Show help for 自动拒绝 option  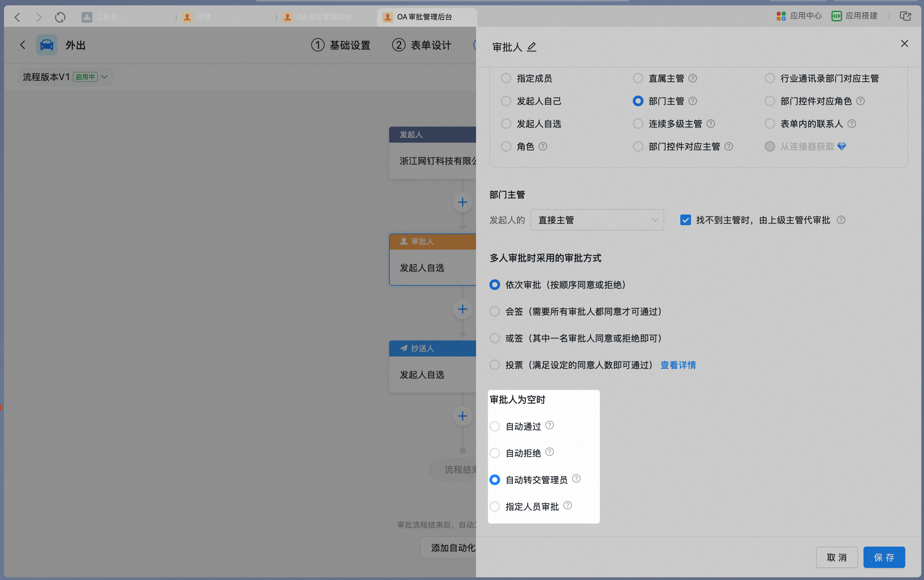[x=550, y=452]
